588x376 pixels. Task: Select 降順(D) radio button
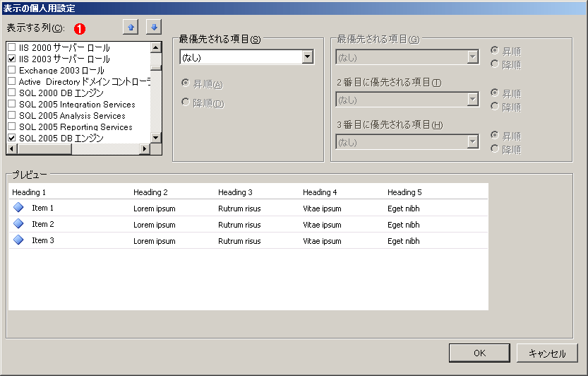click(185, 102)
